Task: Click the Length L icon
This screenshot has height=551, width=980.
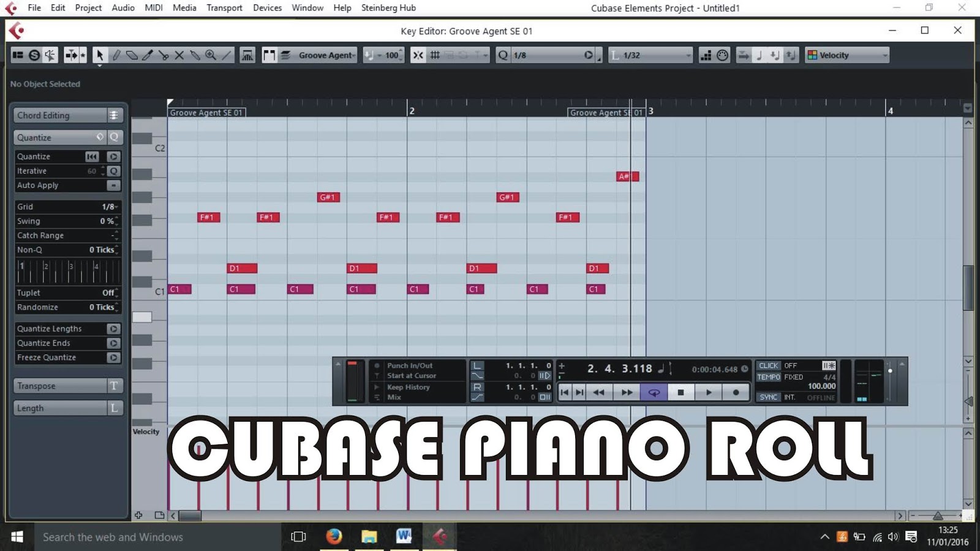Action: pos(114,408)
